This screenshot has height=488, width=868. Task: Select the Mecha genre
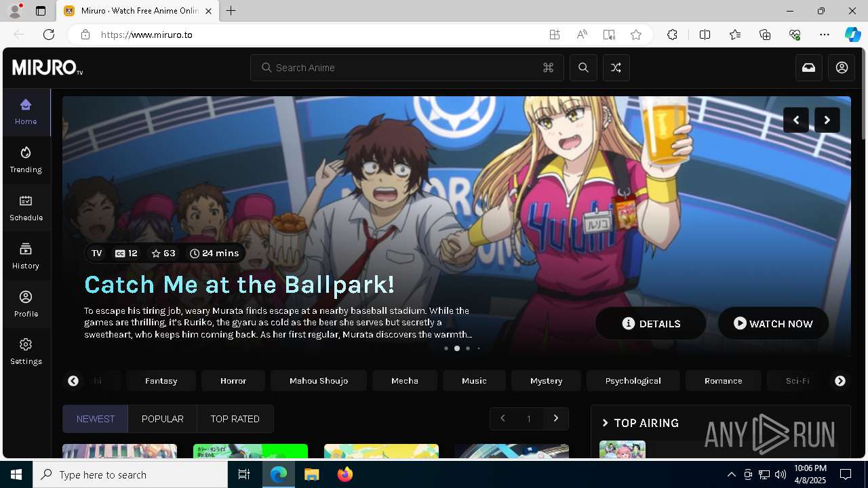click(405, 381)
